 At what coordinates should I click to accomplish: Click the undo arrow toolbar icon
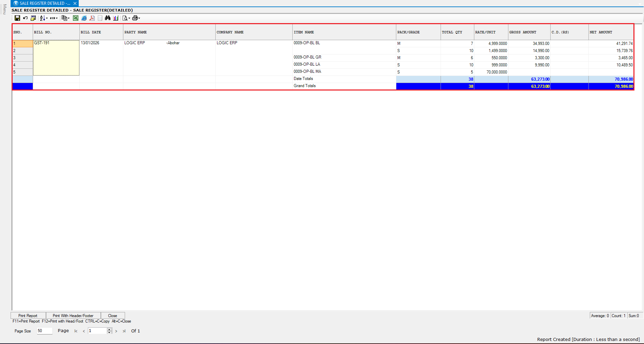[25, 18]
